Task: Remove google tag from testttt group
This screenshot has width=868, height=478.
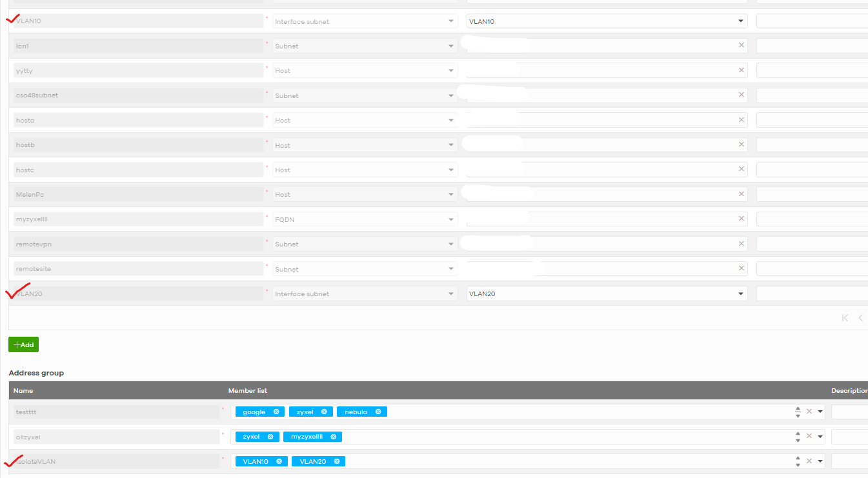Action: pyautogui.click(x=276, y=412)
